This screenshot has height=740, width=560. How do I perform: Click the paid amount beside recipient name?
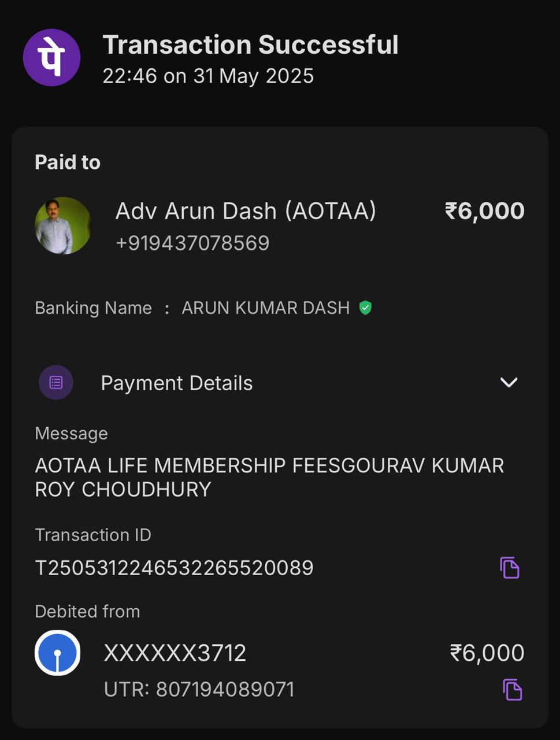(x=484, y=211)
